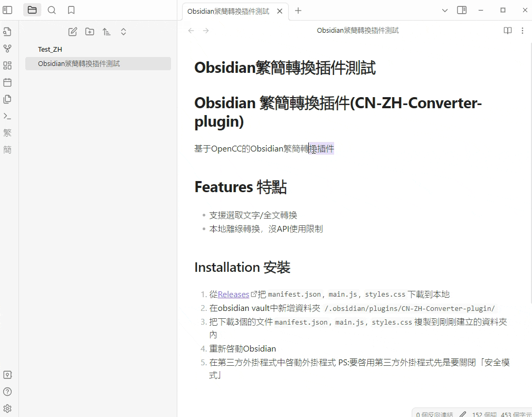Open settings gear icon
Viewport: 532px width, 417px height.
[7, 409]
